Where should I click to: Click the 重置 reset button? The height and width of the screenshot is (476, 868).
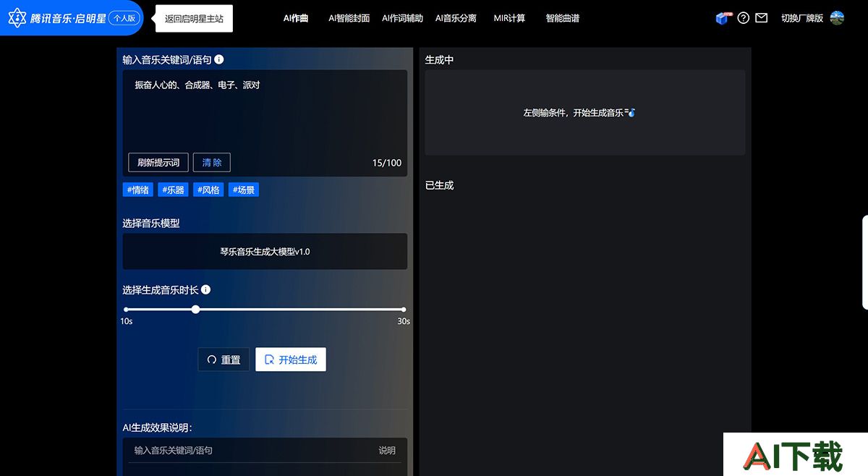[x=224, y=360]
